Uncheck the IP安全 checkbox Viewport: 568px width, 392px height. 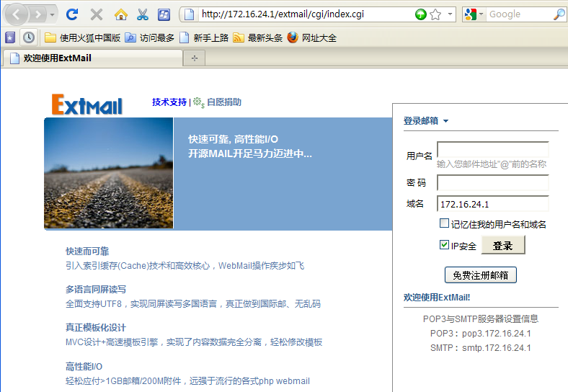444,245
